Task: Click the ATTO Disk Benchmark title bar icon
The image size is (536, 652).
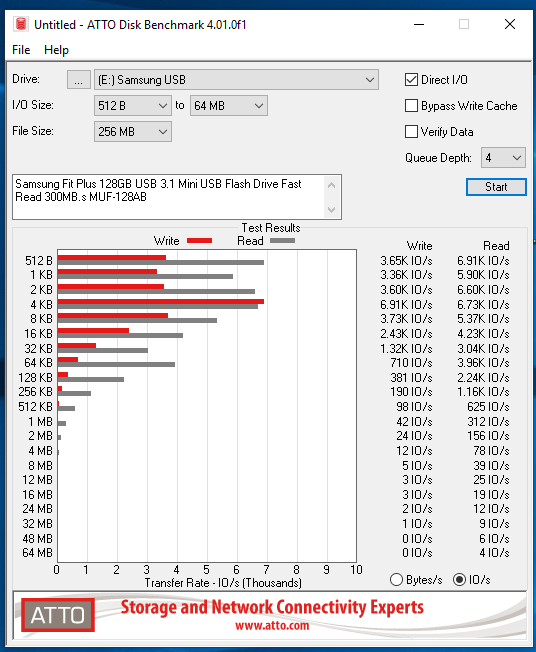Action: (20, 24)
